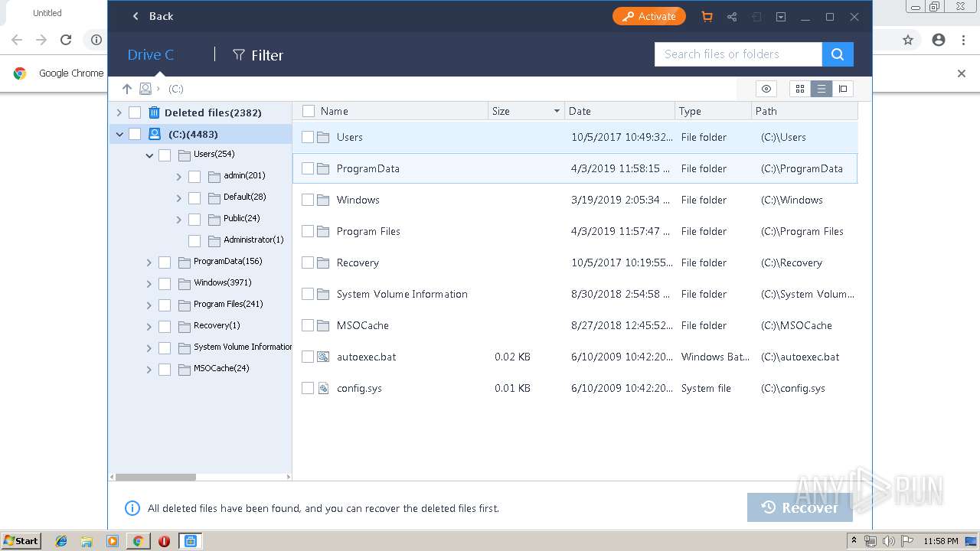Sort by Type column header
Image resolution: width=980 pixels, height=551 pixels.
690,111
